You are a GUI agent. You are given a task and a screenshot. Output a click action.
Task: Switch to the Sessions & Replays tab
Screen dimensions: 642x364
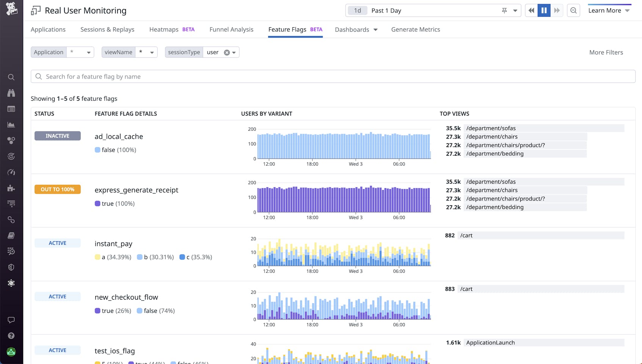107,30
